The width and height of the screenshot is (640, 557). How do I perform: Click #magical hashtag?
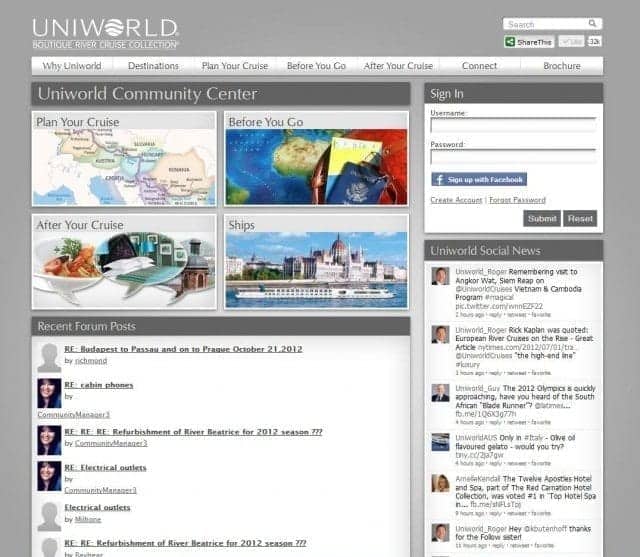(500, 297)
